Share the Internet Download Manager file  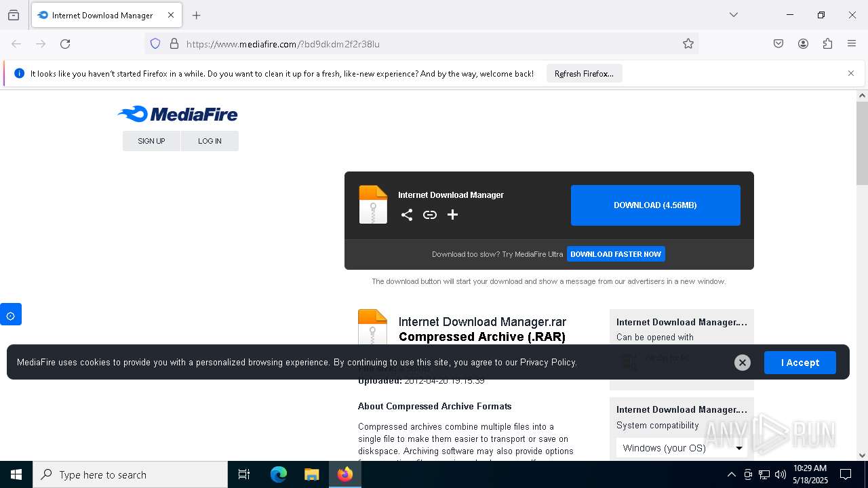[x=407, y=215]
